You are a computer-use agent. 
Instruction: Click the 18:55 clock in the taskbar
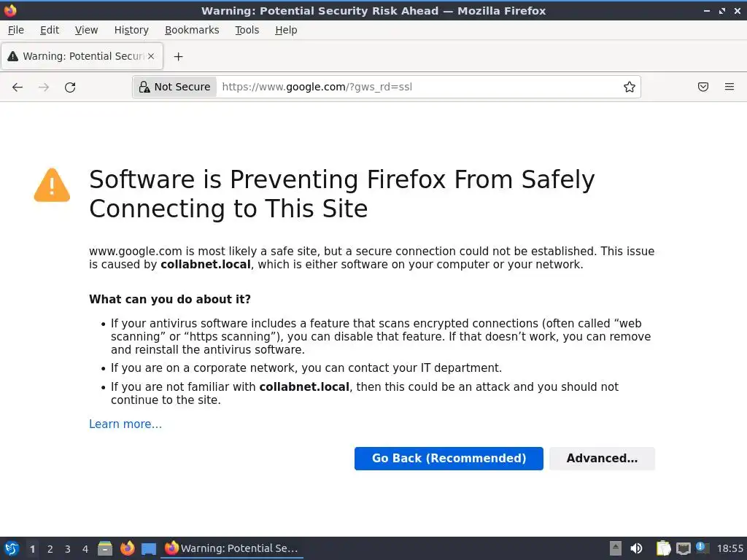point(729,548)
